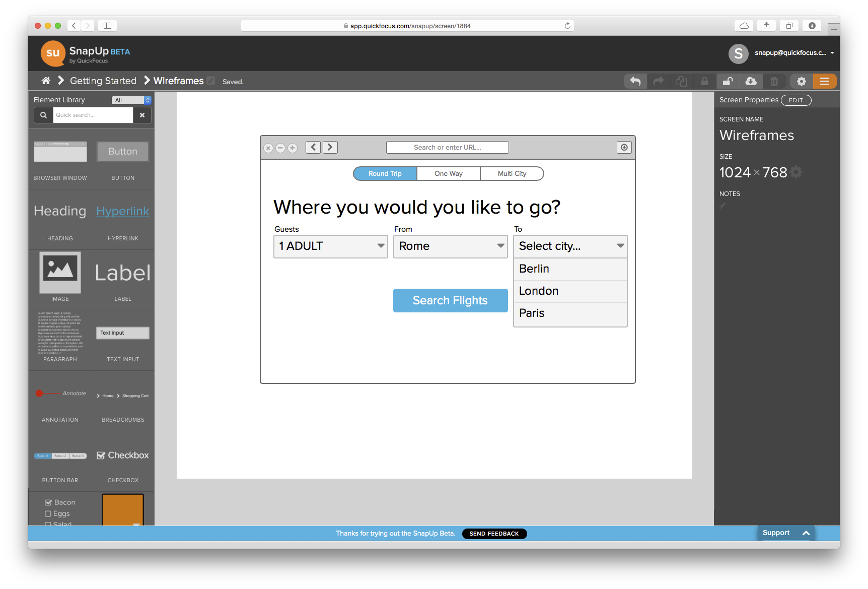The image size is (868, 589).
Task: Open the All filter dropdown in Element Library
Action: (x=131, y=100)
